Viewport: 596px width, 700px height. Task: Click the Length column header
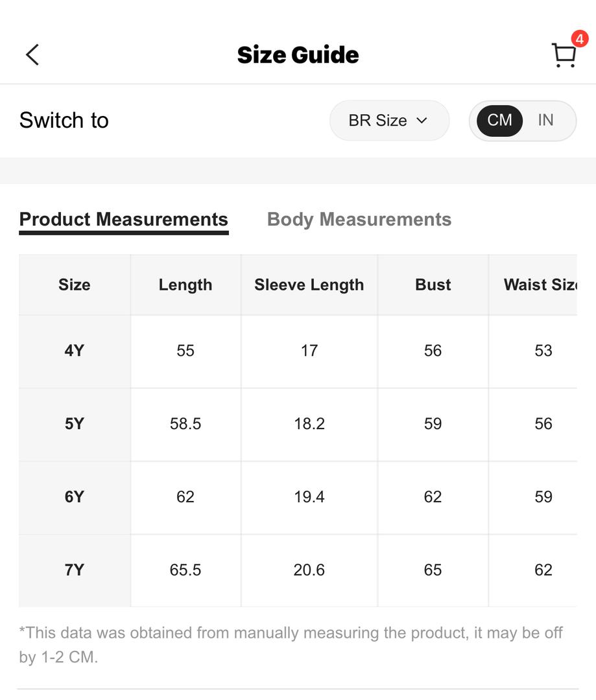click(x=185, y=285)
